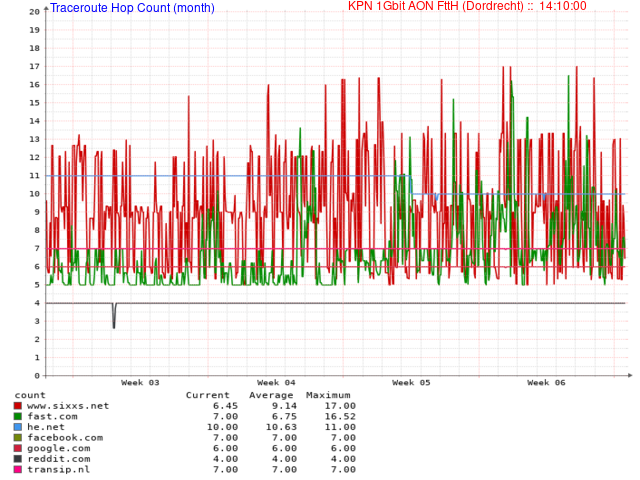Select the facebook.com legend label
The image size is (640, 480).
coord(65,438)
